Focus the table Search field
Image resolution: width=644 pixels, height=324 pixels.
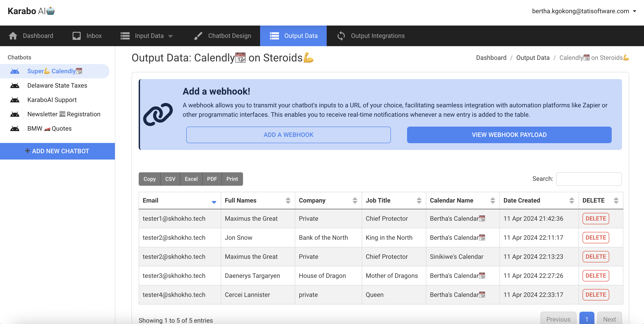pyautogui.click(x=589, y=179)
